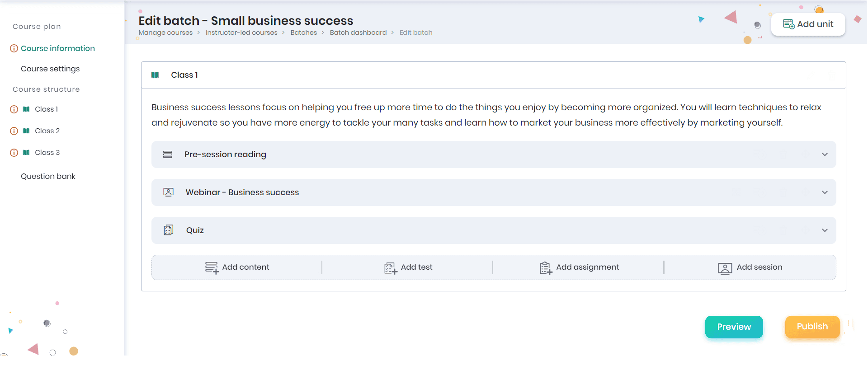The height and width of the screenshot is (365, 868).
Task: Click the Pre-session reading list icon
Action: [x=168, y=154]
